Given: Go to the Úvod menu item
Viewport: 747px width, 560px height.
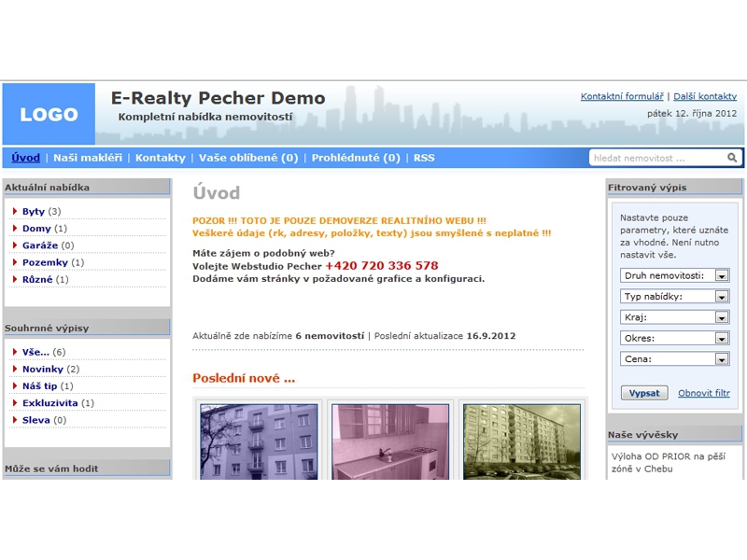Looking at the screenshot, I should click(x=26, y=158).
